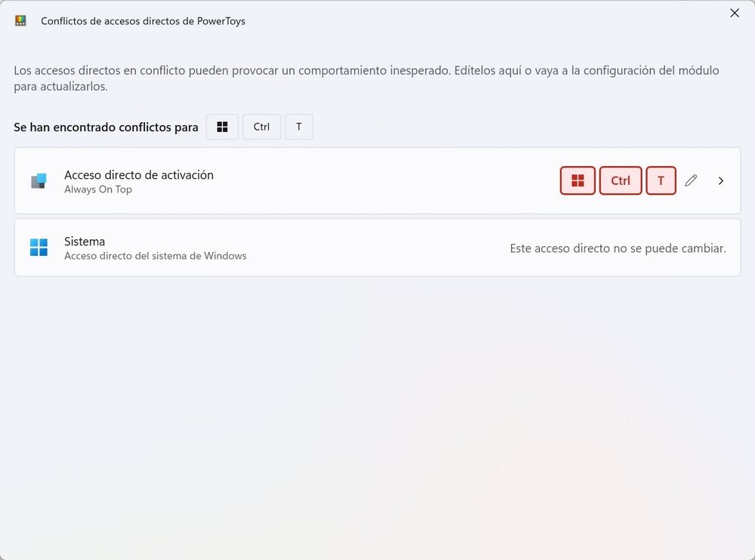
Task: Click the T chip in the conflicts header
Action: [298, 127]
